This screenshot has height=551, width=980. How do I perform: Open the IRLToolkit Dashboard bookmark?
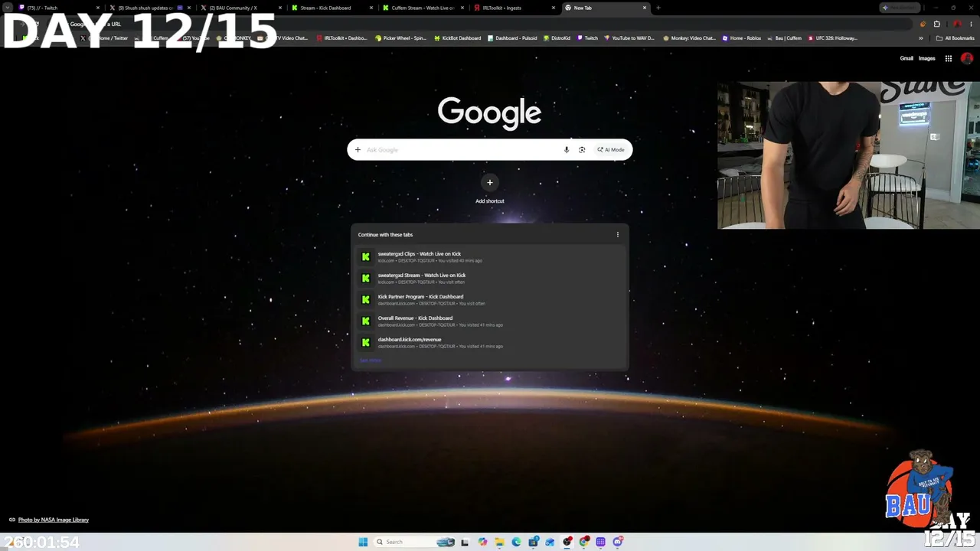(342, 38)
